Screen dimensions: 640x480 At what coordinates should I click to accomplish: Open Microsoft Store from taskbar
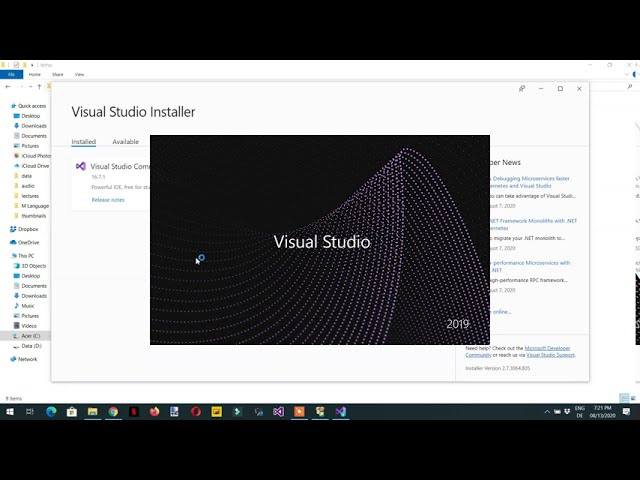(x=72, y=412)
